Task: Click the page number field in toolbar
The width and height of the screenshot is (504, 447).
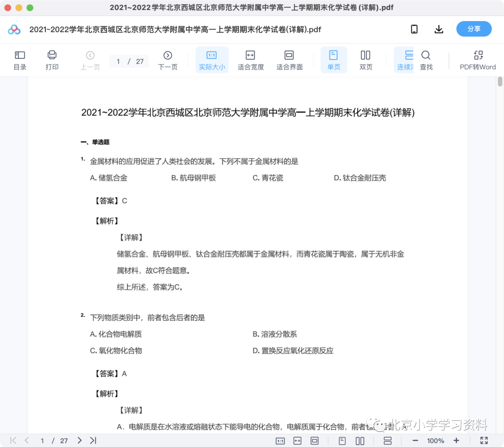Action: [x=118, y=61]
